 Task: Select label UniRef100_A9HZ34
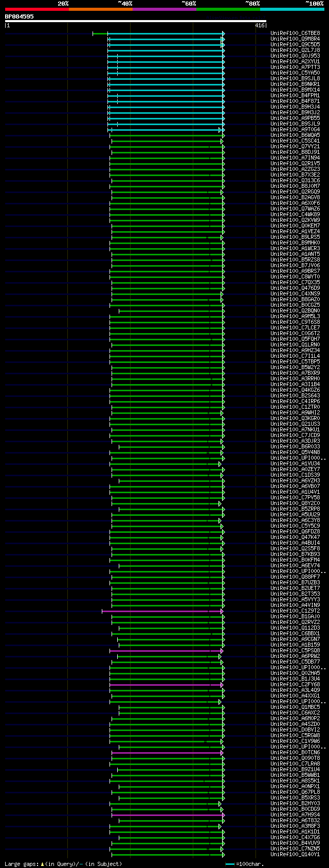[x=295, y=351]
